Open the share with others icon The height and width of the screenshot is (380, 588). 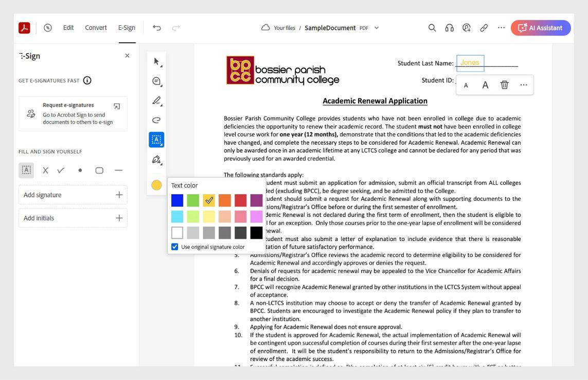point(467,28)
